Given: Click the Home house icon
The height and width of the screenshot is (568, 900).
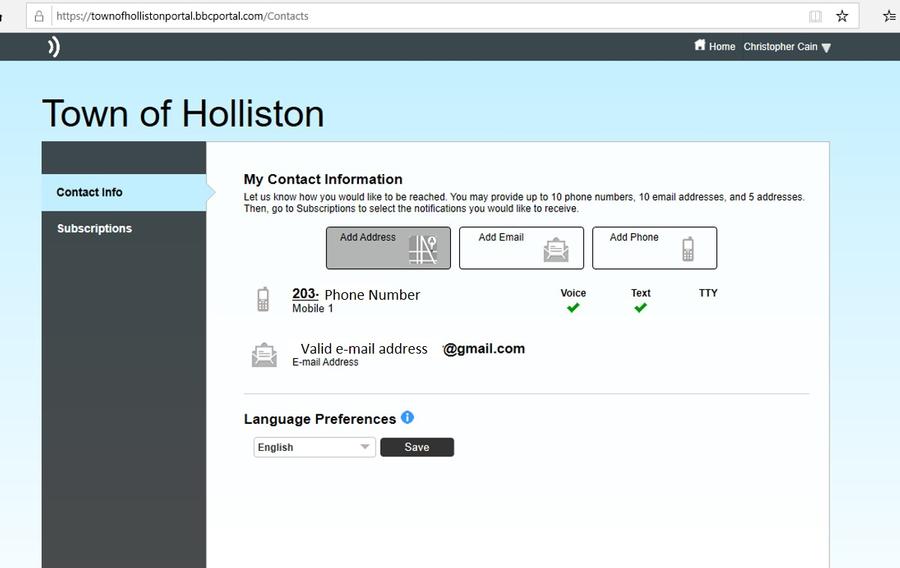Looking at the screenshot, I should [699, 45].
